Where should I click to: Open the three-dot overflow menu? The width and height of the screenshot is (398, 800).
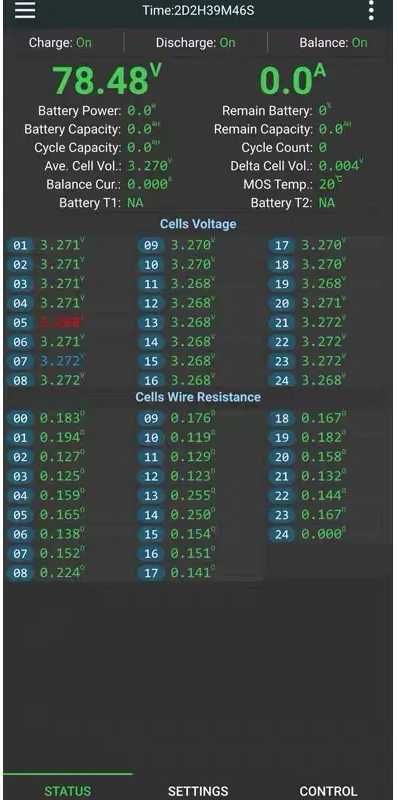point(371,10)
